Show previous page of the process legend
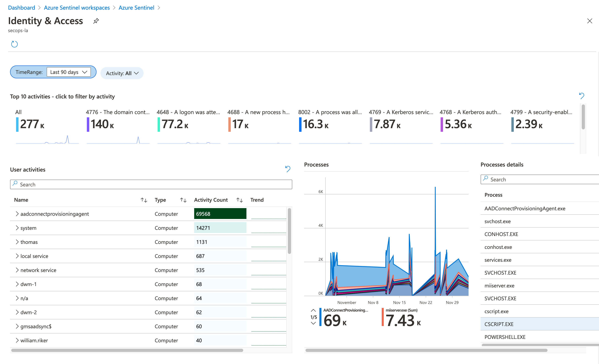Image resolution: width=599 pixels, height=364 pixels. [x=313, y=310]
